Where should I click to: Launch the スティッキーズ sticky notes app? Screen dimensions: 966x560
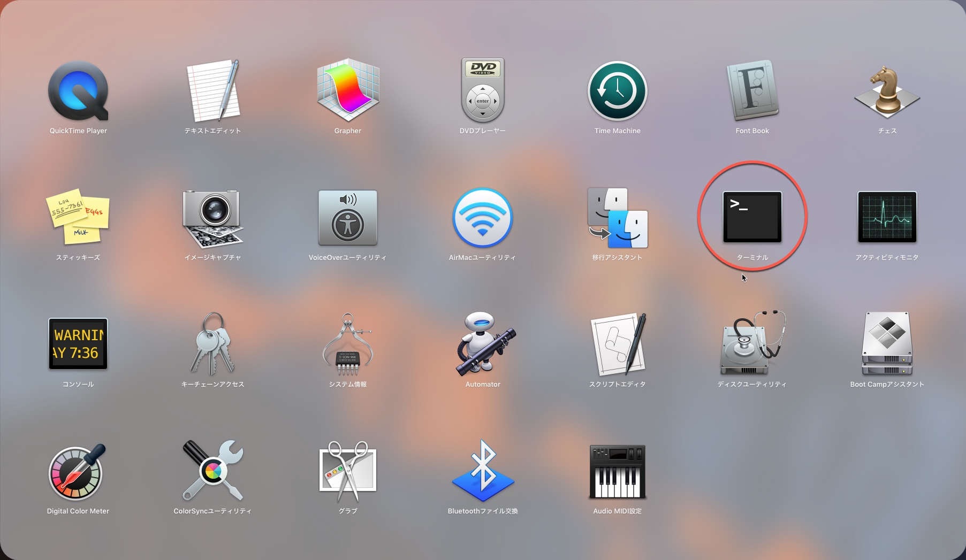(x=78, y=217)
